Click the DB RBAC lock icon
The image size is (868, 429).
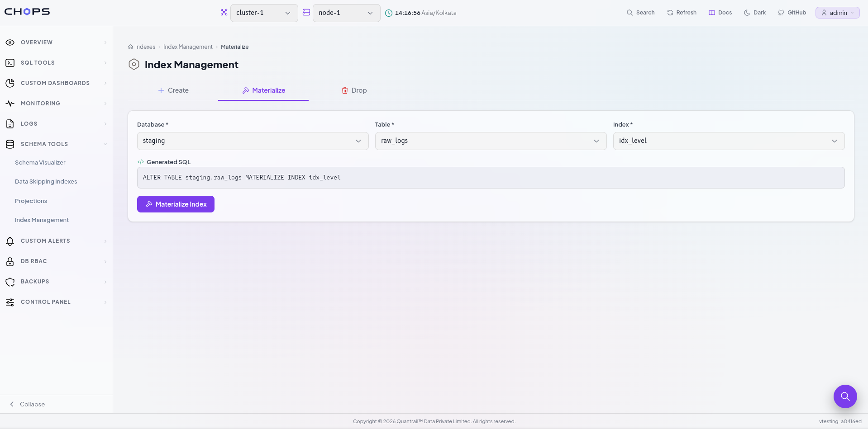[x=10, y=261]
